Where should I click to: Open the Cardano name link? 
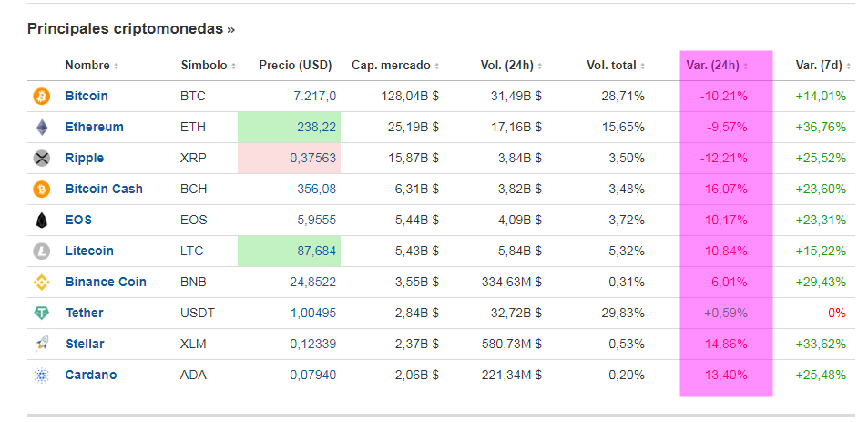[91, 375]
